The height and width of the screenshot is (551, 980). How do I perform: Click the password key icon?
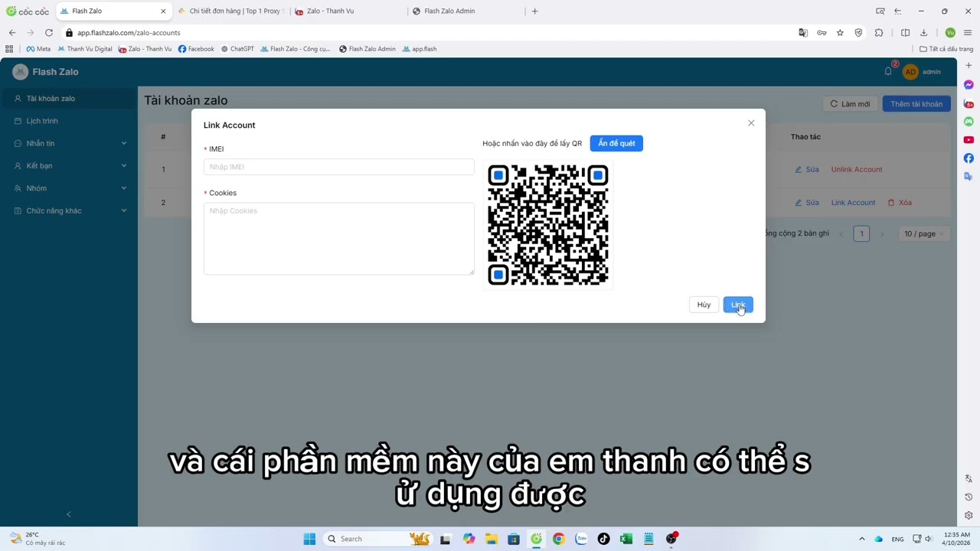click(x=822, y=33)
